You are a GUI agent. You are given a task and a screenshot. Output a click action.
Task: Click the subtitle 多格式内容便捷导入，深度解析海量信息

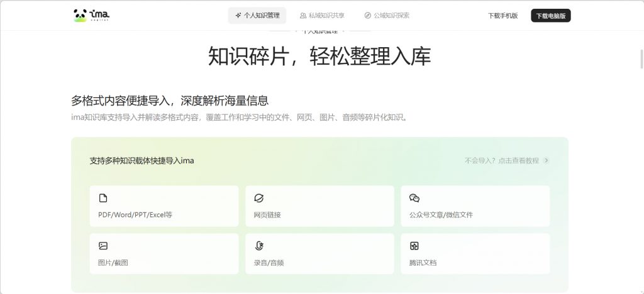170,101
